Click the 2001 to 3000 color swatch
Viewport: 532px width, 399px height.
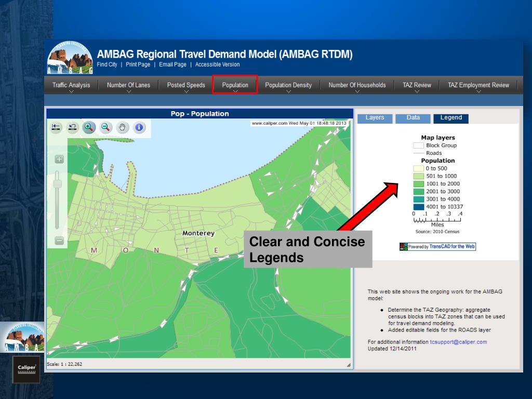point(418,191)
